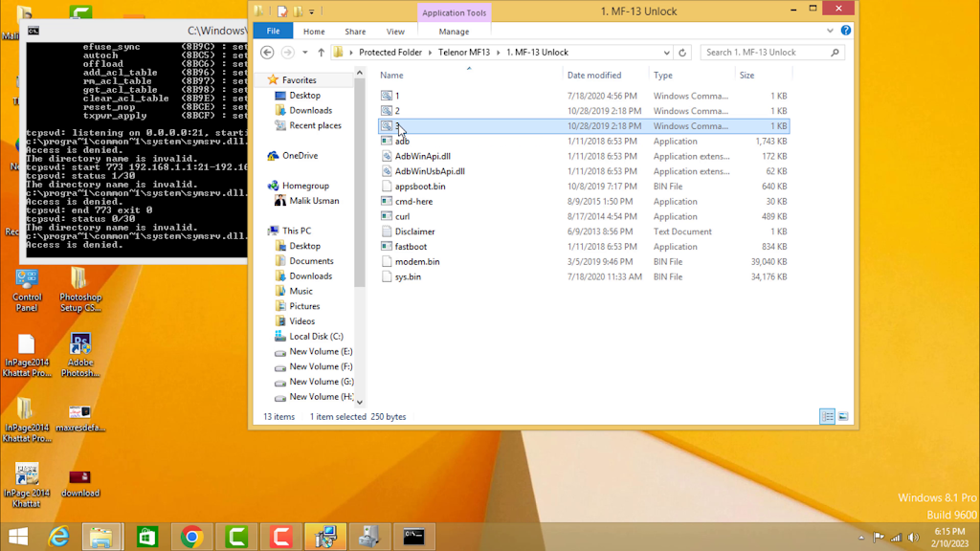
Task: Open maxresdefault image on desktop
Action: (80, 419)
